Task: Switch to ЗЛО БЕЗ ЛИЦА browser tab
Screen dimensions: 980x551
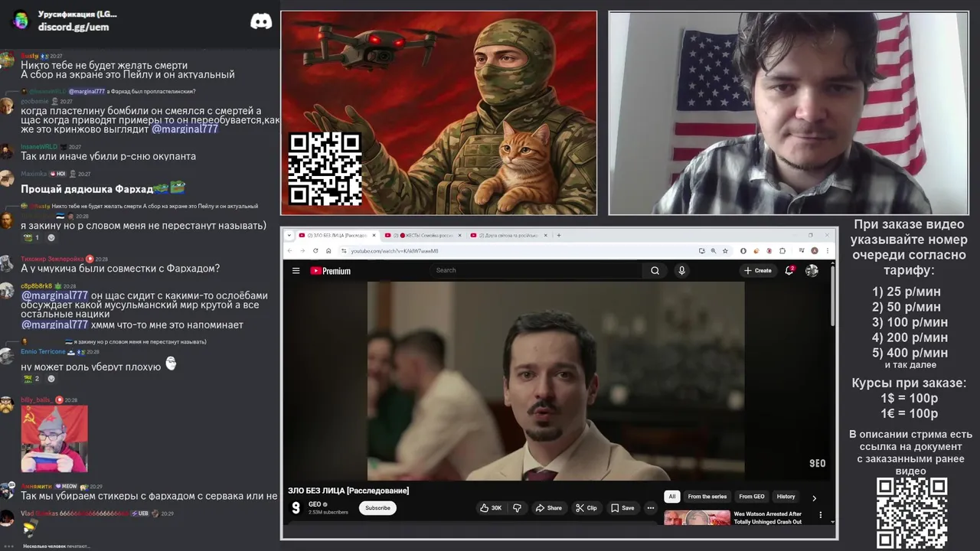Action: point(336,235)
